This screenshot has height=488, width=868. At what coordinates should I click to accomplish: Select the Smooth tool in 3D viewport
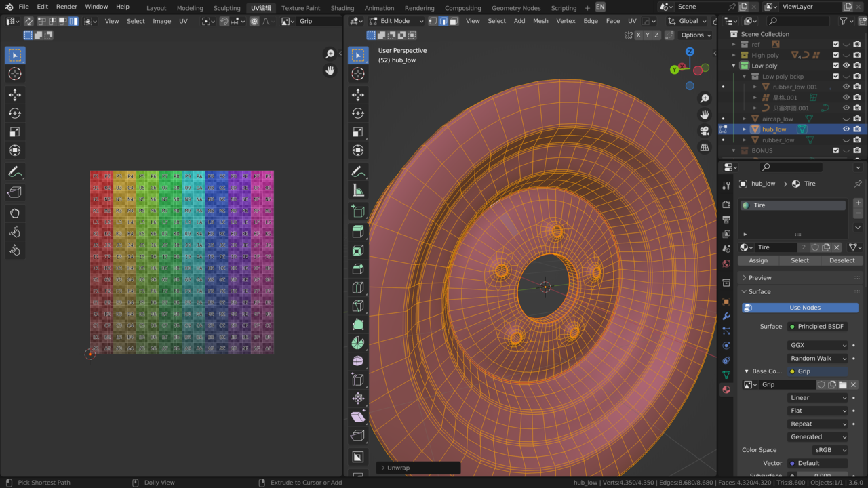coord(359,361)
